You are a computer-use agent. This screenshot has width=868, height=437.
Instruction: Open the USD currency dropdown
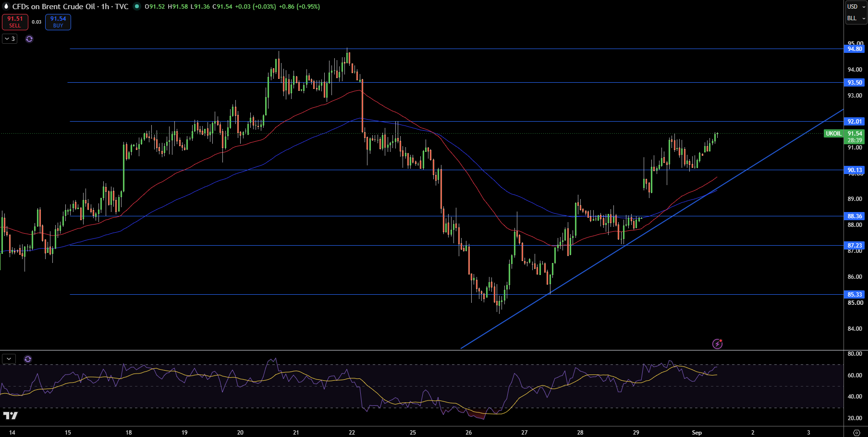[856, 7]
